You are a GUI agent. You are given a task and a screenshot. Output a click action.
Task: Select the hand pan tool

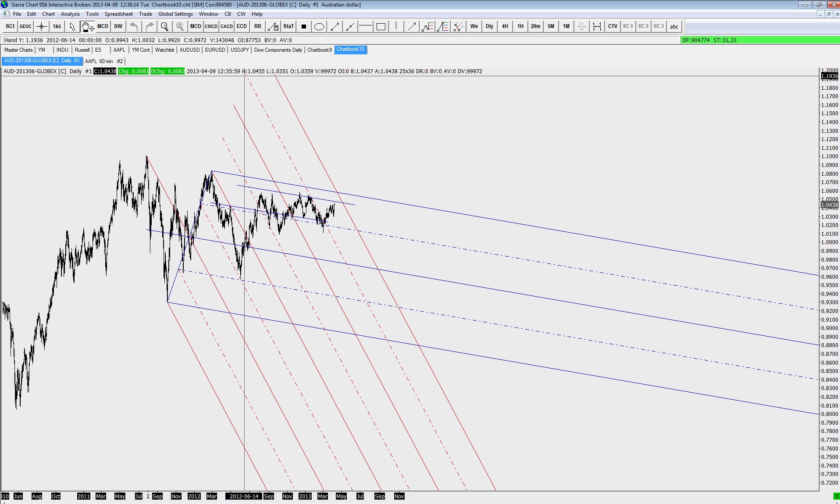(x=88, y=26)
